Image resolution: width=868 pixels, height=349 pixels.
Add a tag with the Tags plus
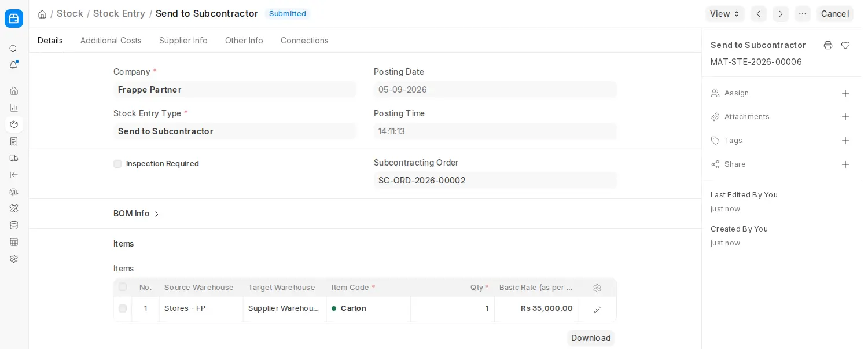[845, 141]
